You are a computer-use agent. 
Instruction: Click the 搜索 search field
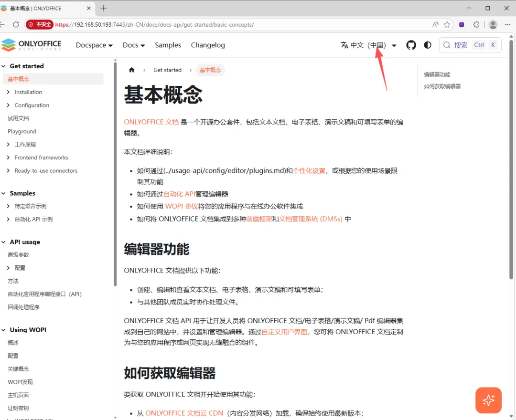click(470, 45)
